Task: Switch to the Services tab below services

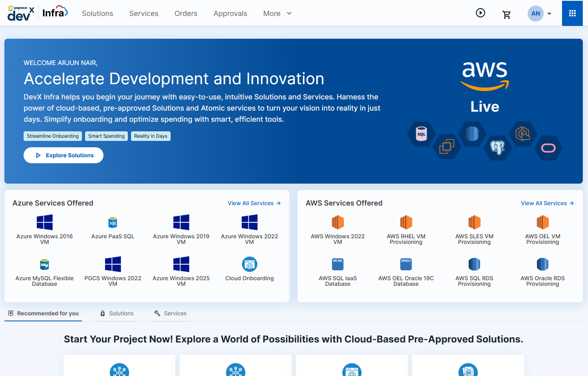Action: 171,313
